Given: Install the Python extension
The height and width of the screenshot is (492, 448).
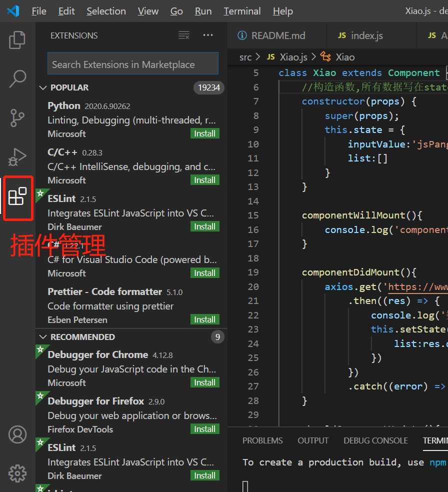Looking at the screenshot, I should click(x=204, y=133).
